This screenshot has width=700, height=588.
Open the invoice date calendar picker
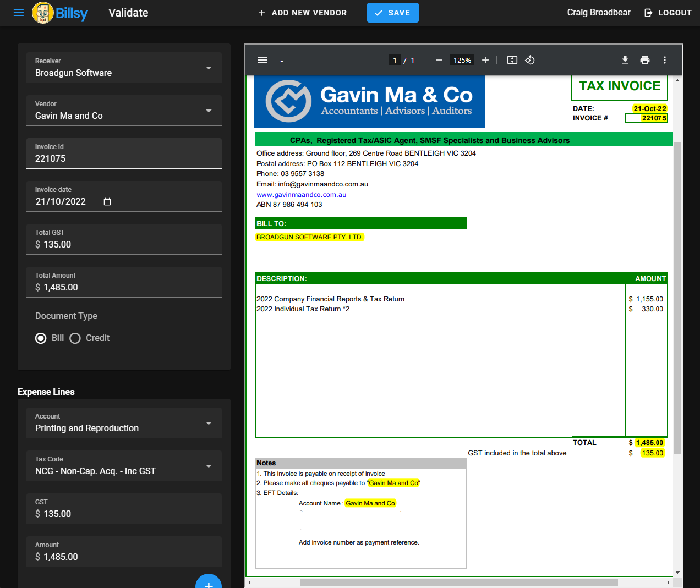107,202
